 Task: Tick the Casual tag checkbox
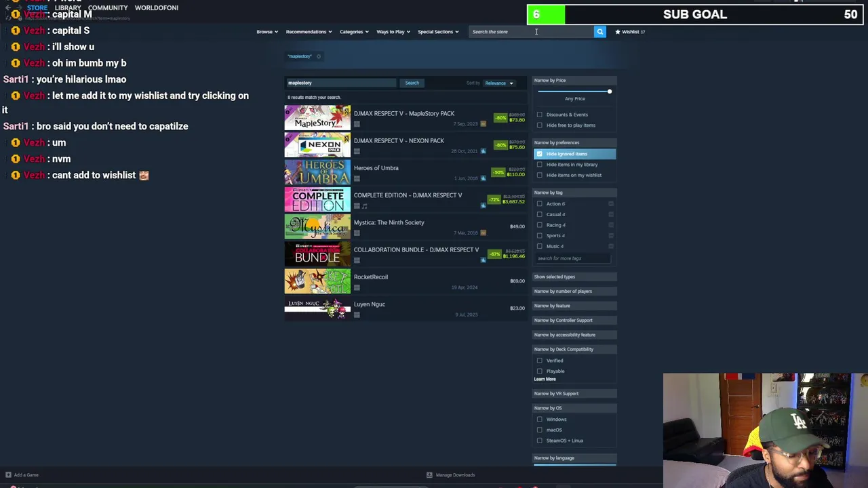click(540, 214)
